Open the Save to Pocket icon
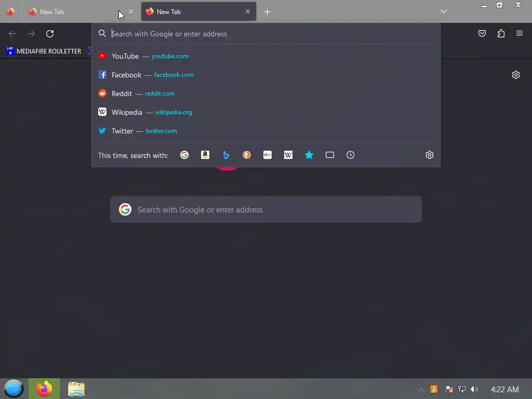 pyautogui.click(x=482, y=33)
